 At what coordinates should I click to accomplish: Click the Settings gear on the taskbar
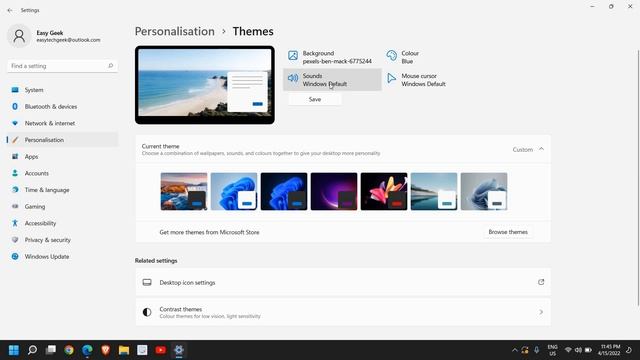coord(179,350)
